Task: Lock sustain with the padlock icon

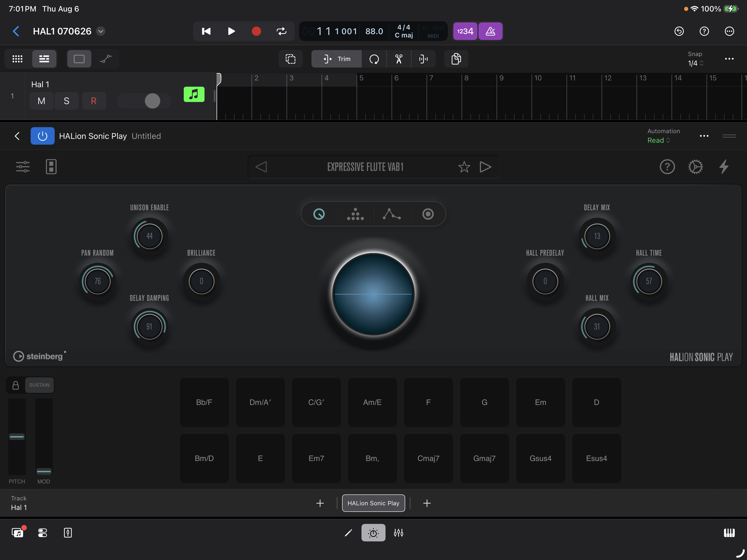Action: pyautogui.click(x=16, y=385)
